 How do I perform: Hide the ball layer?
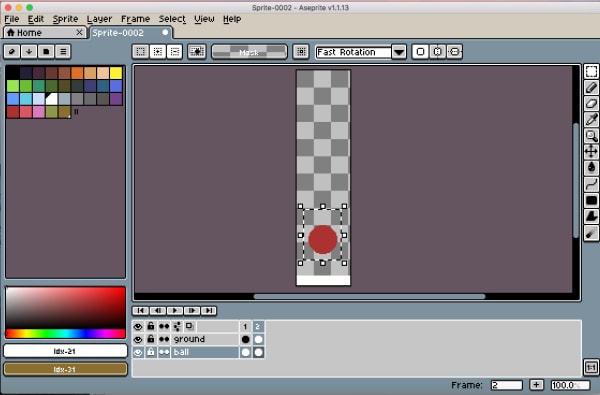click(138, 353)
